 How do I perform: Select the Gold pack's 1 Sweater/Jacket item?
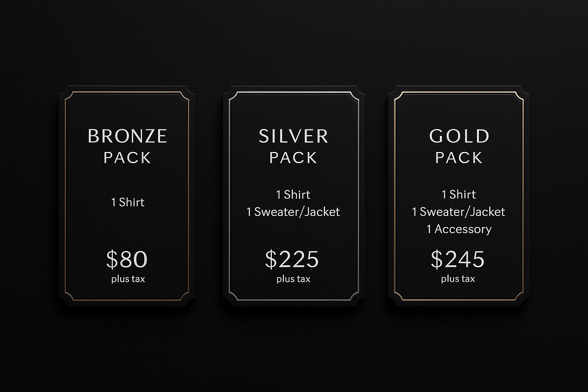(459, 212)
